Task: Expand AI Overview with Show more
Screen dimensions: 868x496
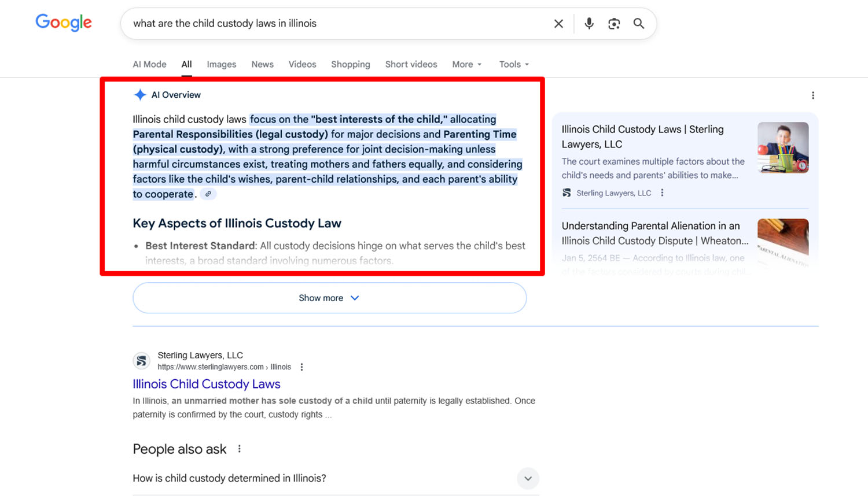Action: [x=329, y=298]
